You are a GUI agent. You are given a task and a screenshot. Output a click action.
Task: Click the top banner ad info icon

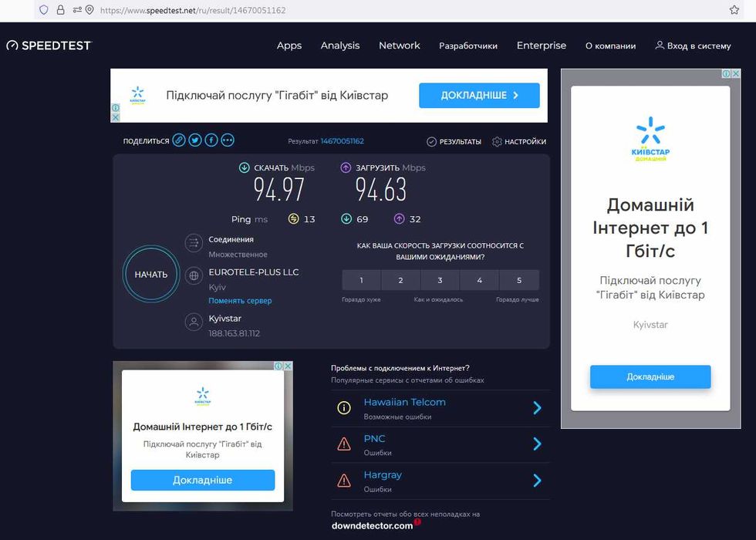tap(115, 107)
